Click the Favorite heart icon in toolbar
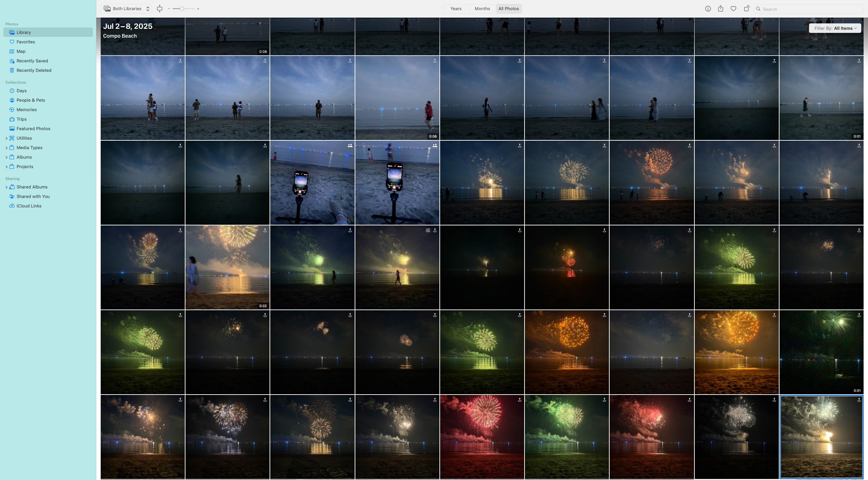 733,9
